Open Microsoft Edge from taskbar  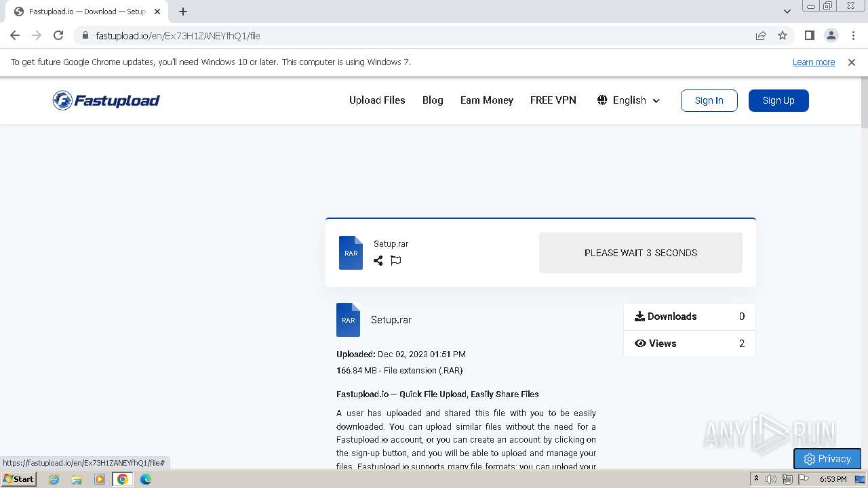[146, 479]
